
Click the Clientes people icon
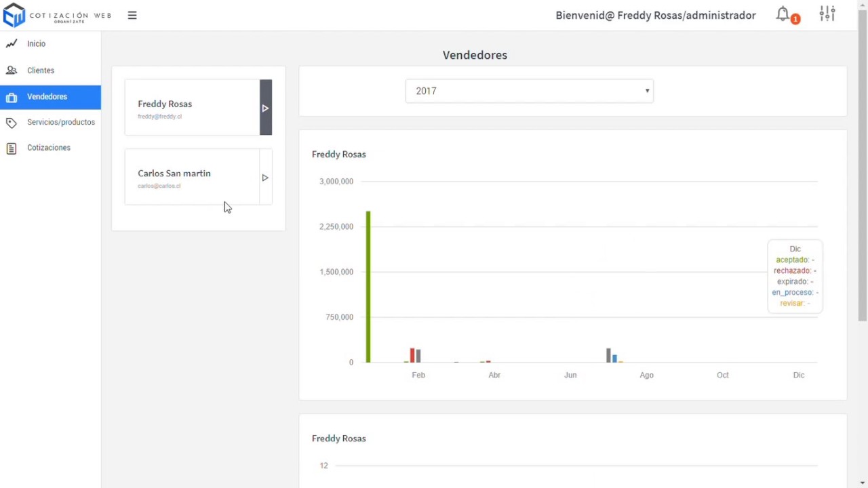pos(12,70)
